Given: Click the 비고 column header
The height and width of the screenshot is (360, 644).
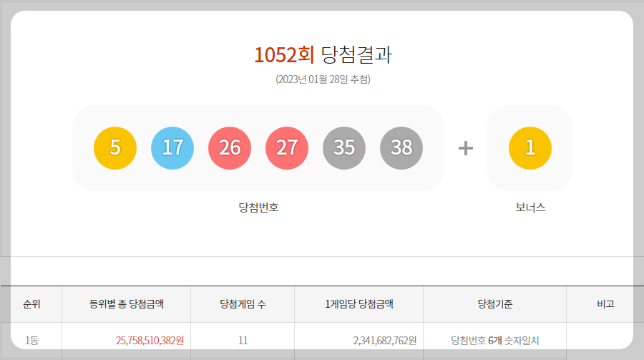Looking at the screenshot, I should click(605, 304).
